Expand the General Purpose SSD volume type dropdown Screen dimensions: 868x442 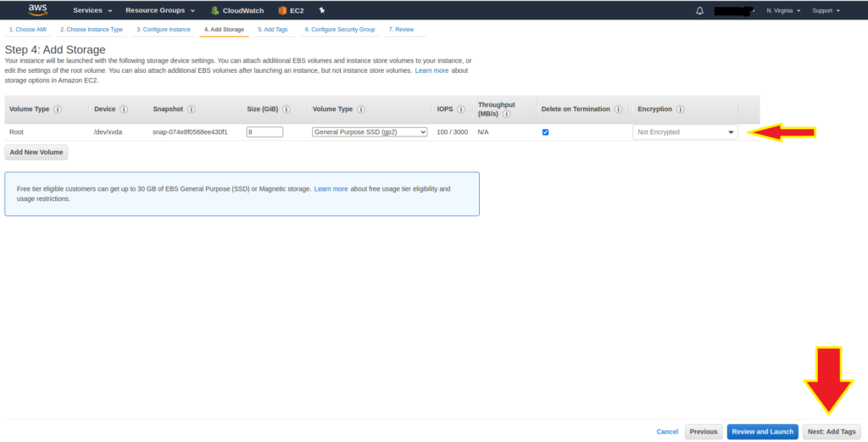(370, 132)
